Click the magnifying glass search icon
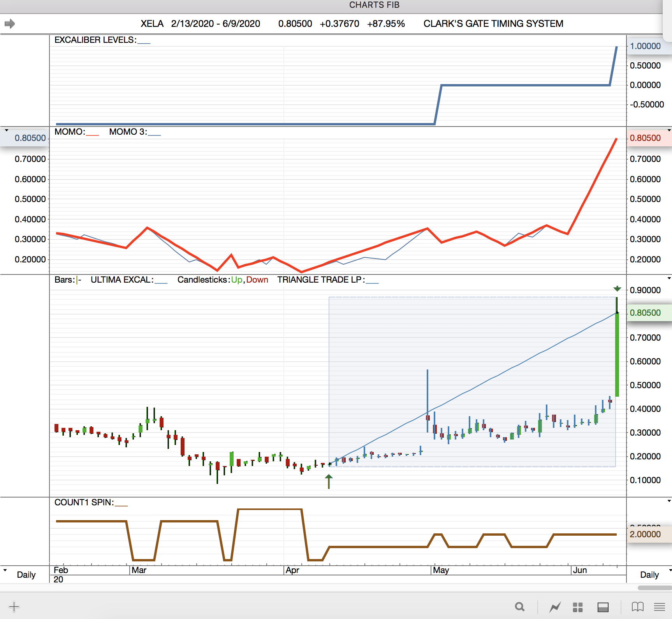 click(x=519, y=607)
